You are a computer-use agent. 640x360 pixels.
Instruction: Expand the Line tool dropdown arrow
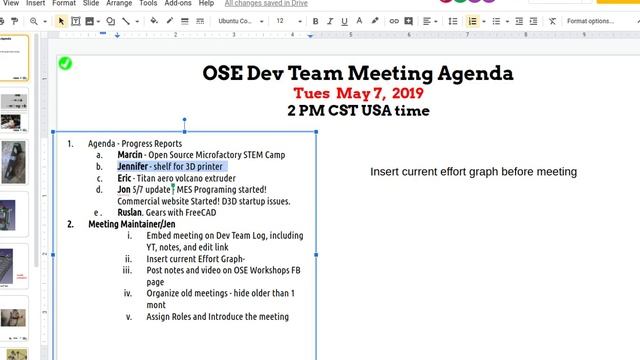pos(137,21)
